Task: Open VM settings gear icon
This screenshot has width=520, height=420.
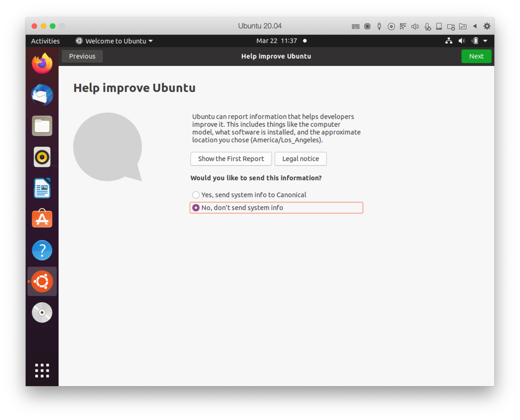Action: coord(487,26)
